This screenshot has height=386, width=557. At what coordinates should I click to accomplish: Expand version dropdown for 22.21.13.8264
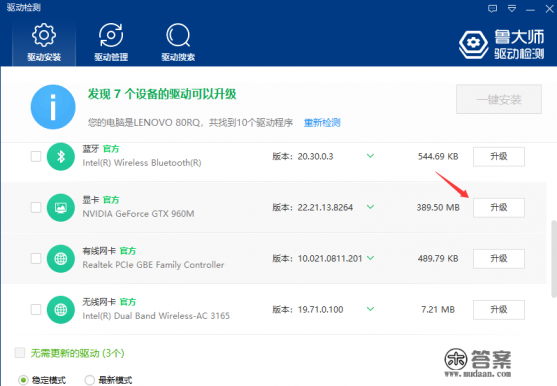click(370, 207)
